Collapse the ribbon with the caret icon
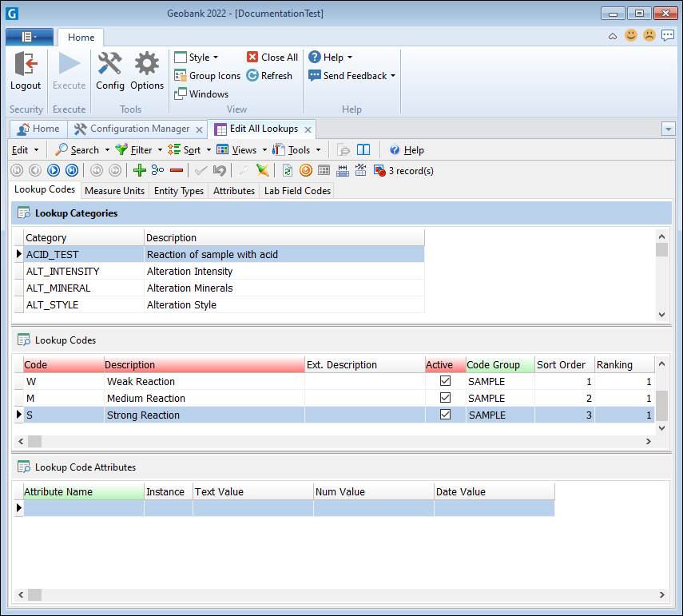 pyautogui.click(x=613, y=36)
